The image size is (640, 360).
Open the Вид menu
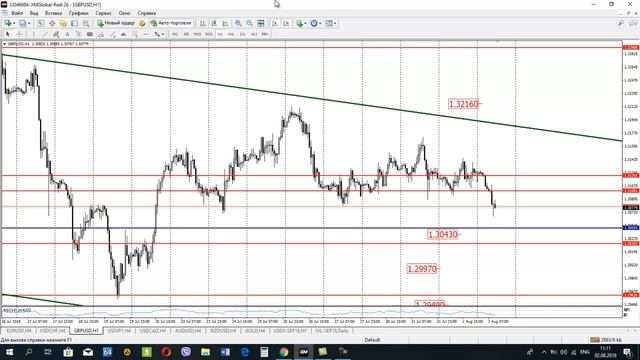coord(34,13)
